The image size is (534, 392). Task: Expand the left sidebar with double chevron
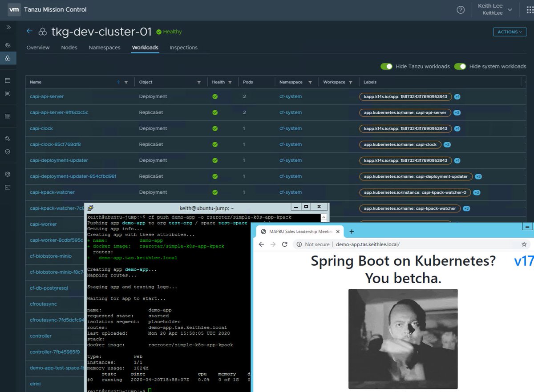pos(8,28)
